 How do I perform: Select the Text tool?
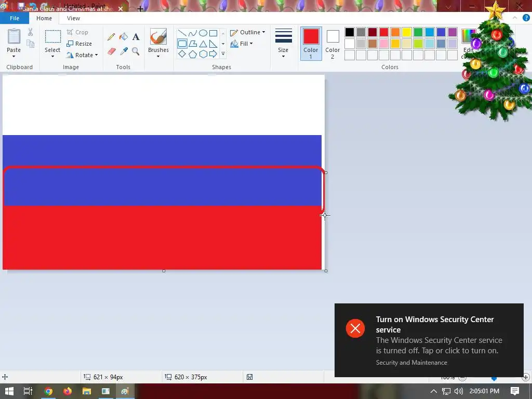tap(136, 37)
